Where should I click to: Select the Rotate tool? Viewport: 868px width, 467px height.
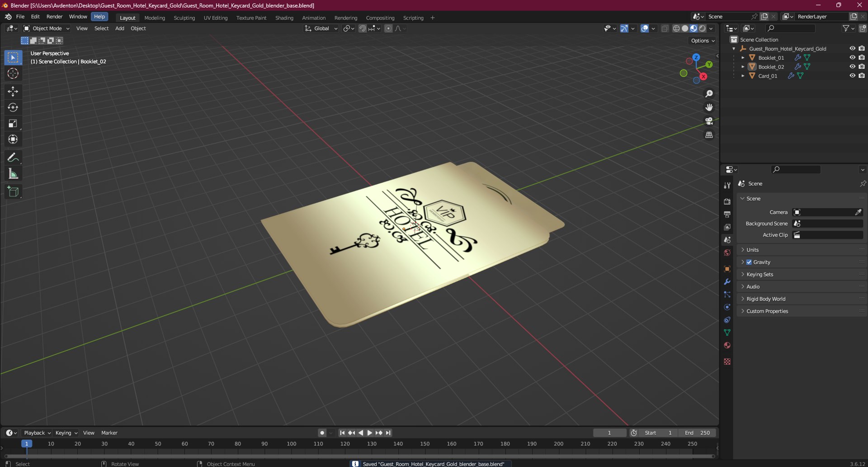(x=13, y=107)
